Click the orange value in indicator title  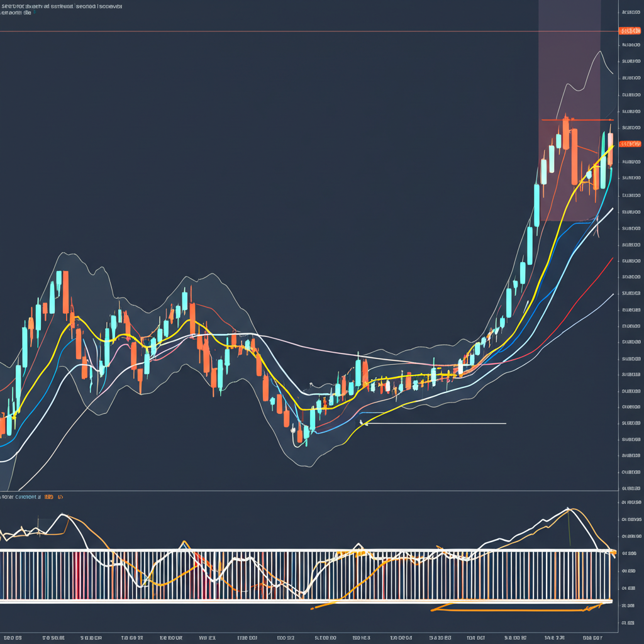tap(49, 497)
